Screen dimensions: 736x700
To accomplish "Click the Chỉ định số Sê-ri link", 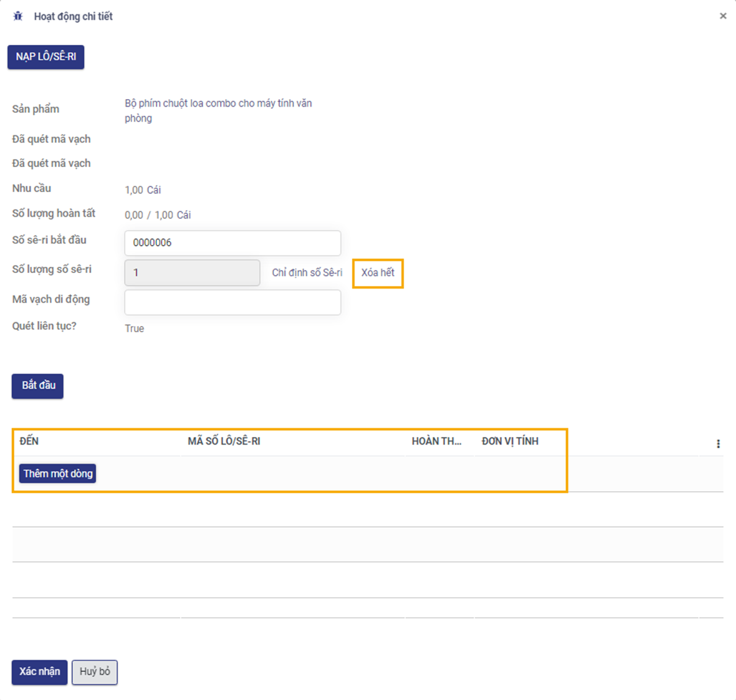I will click(x=307, y=273).
